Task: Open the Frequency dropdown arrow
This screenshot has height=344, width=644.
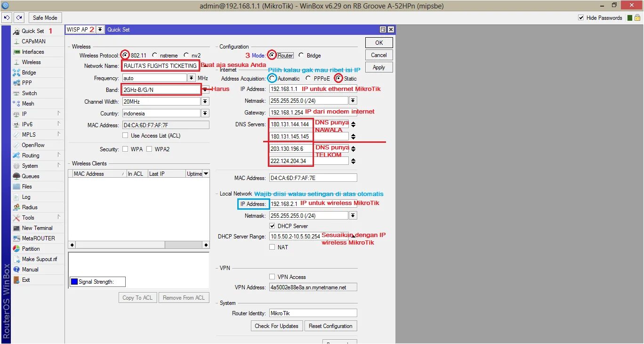Action: tap(192, 78)
